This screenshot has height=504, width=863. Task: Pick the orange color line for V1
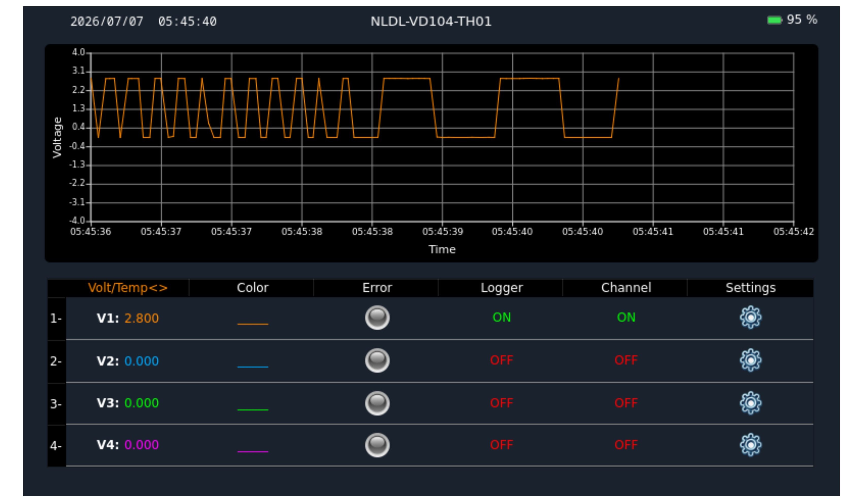point(253,324)
